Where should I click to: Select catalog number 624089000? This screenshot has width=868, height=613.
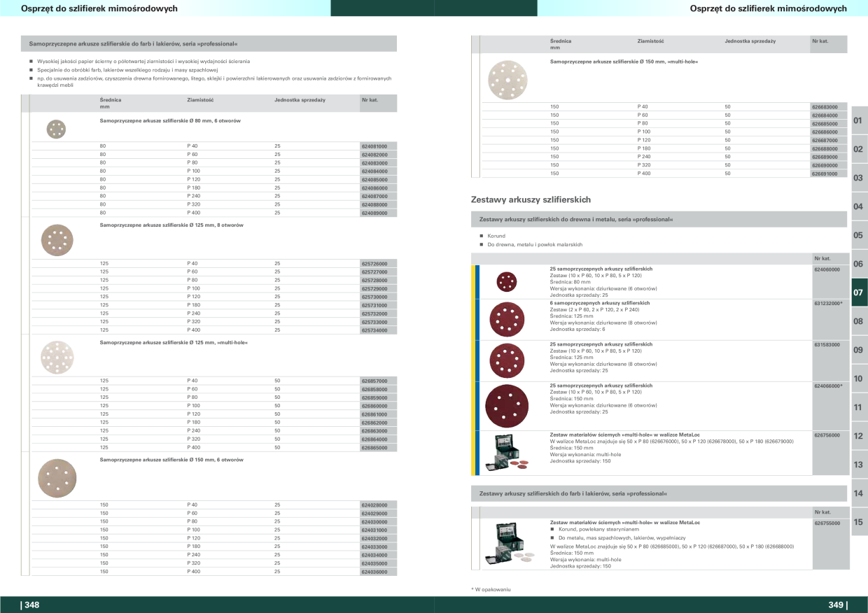(x=374, y=213)
